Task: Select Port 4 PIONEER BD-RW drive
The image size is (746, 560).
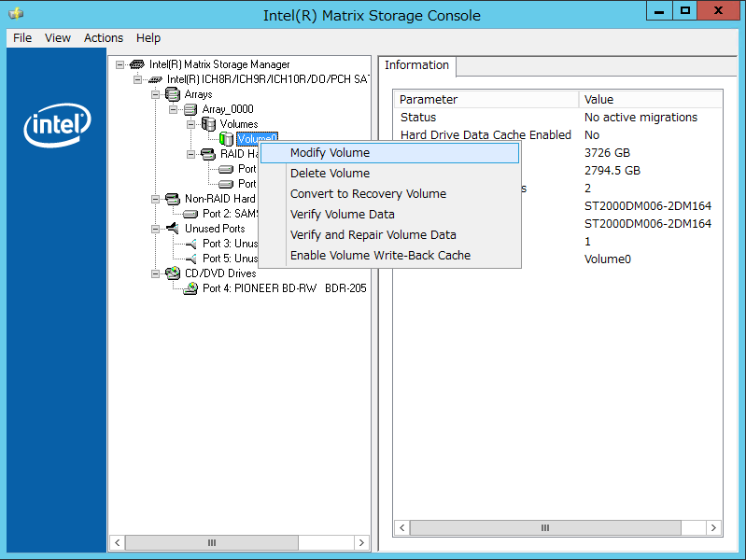Action: (284, 288)
